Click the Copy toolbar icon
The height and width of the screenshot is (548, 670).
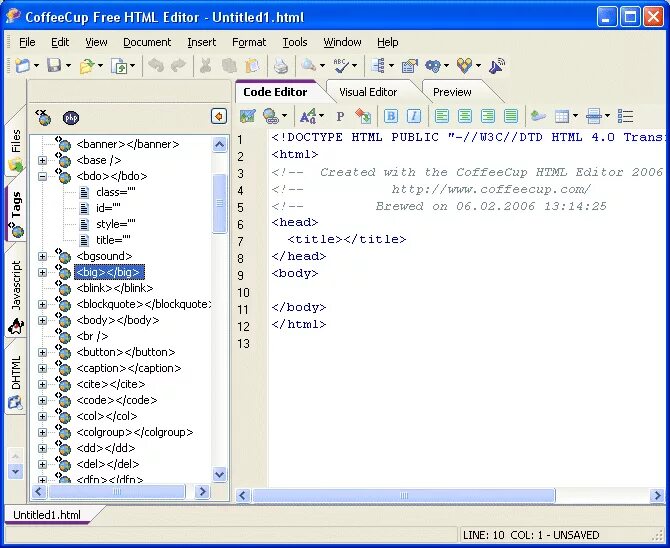229,66
